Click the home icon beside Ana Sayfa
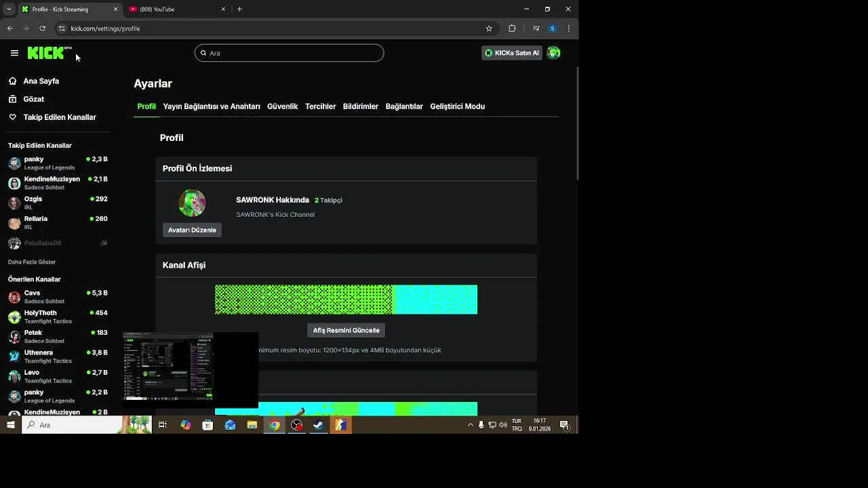The height and width of the screenshot is (488, 868). [x=12, y=81]
